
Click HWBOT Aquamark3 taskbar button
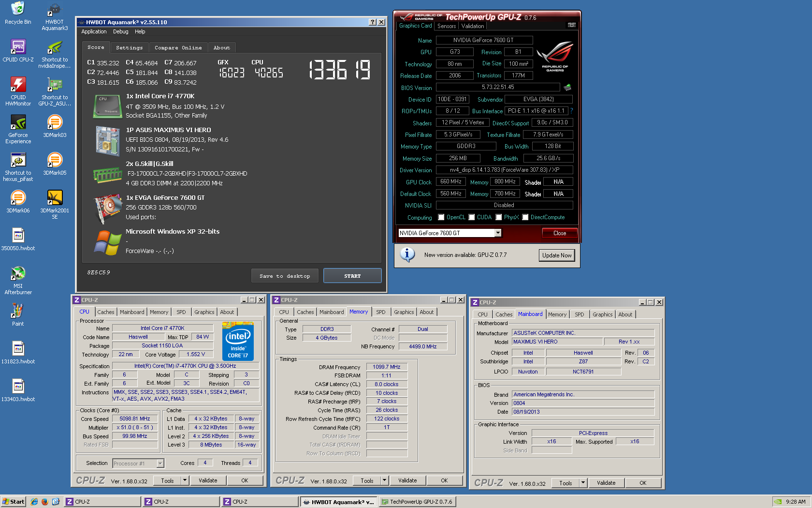pos(338,502)
